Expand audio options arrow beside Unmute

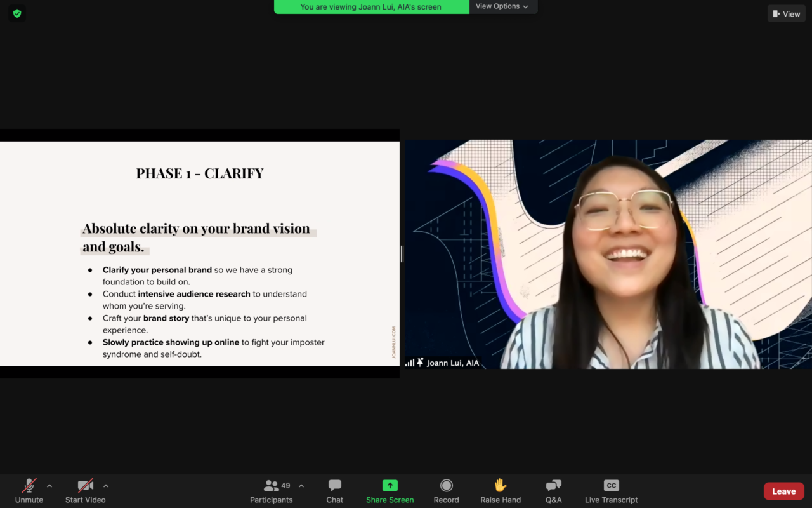[49, 486]
